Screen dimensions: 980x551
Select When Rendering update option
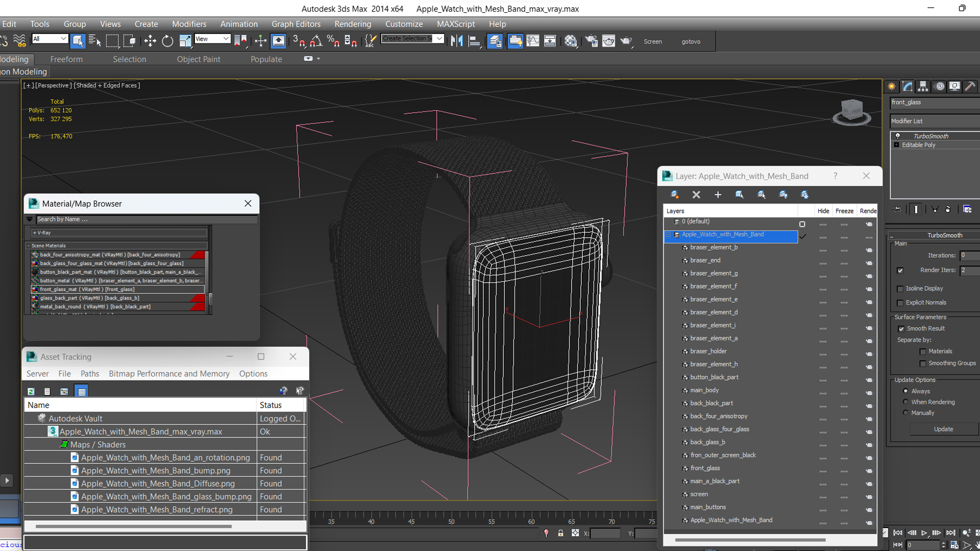906,402
